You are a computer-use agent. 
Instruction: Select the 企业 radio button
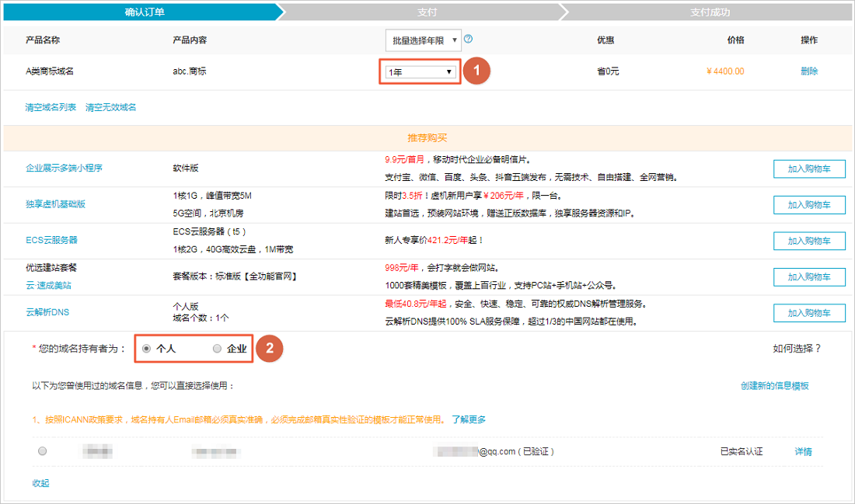tap(217, 349)
